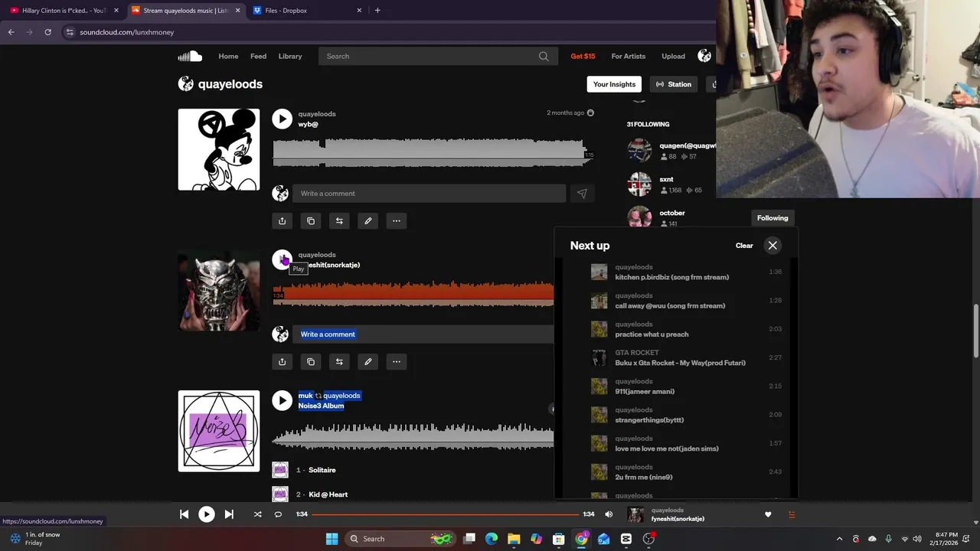Open more options for the wyb@ track
Image resolution: width=980 pixels, height=551 pixels.
[x=397, y=221]
